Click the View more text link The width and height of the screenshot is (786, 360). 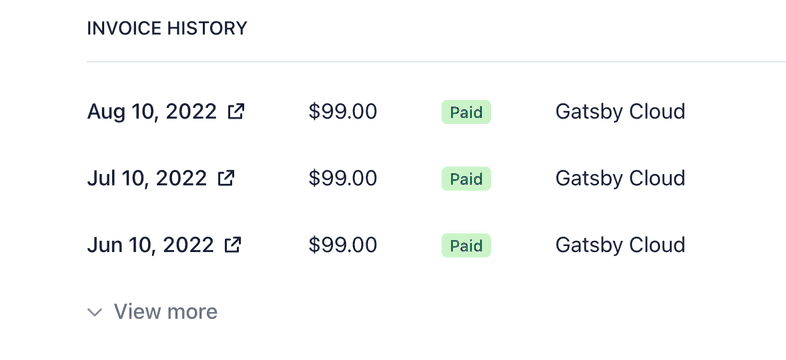click(165, 311)
